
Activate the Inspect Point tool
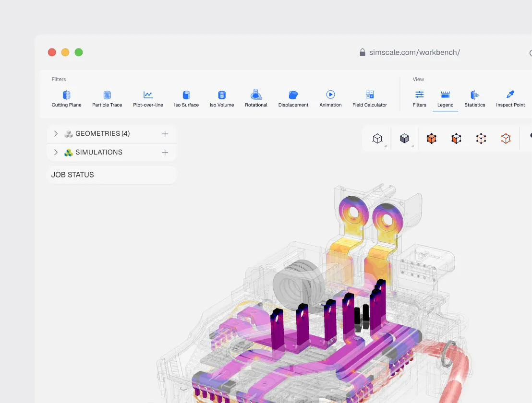tap(510, 99)
